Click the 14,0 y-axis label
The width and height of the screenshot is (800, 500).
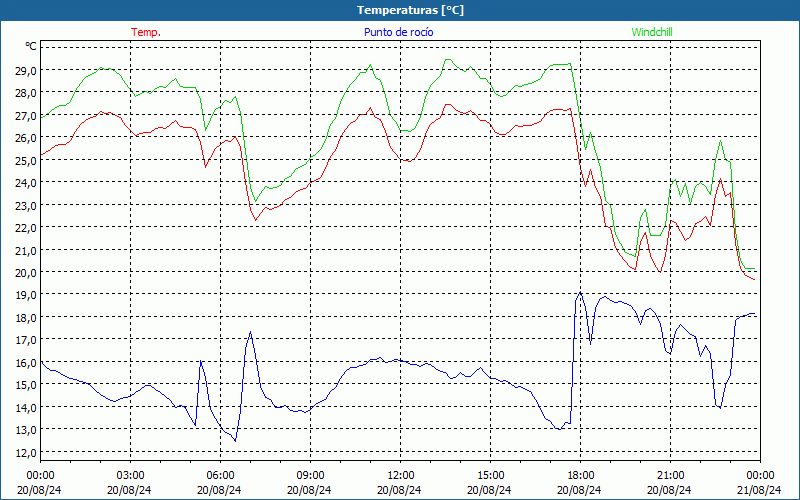[26, 407]
